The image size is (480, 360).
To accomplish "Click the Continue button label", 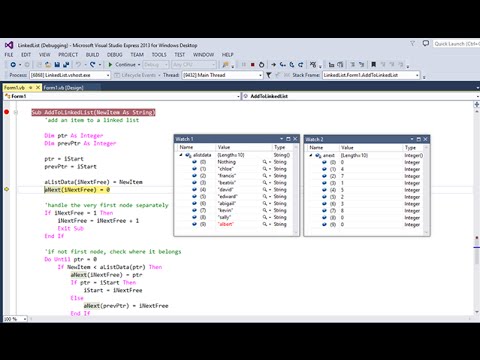I will coord(125,64).
